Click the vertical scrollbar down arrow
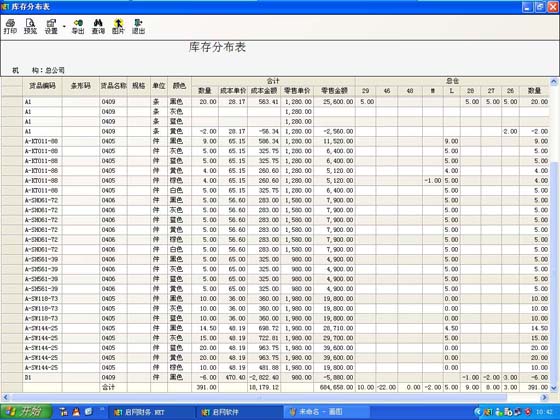This screenshot has width=560, height=420. 554,388
